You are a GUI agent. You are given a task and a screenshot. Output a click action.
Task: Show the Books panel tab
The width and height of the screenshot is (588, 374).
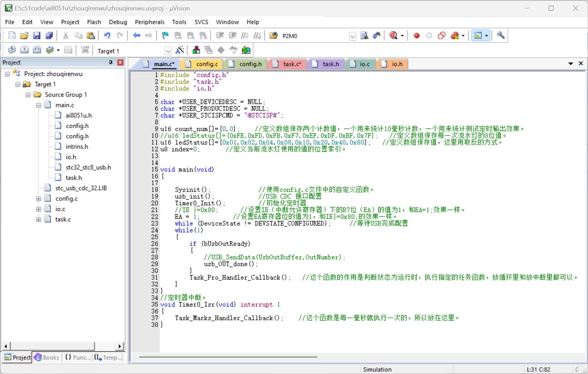46,357
